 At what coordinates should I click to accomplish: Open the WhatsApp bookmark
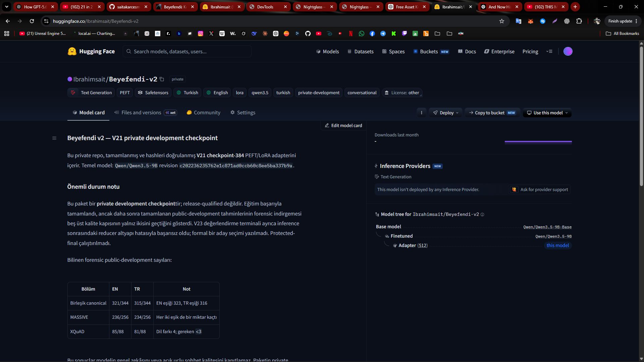(x=362, y=34)
